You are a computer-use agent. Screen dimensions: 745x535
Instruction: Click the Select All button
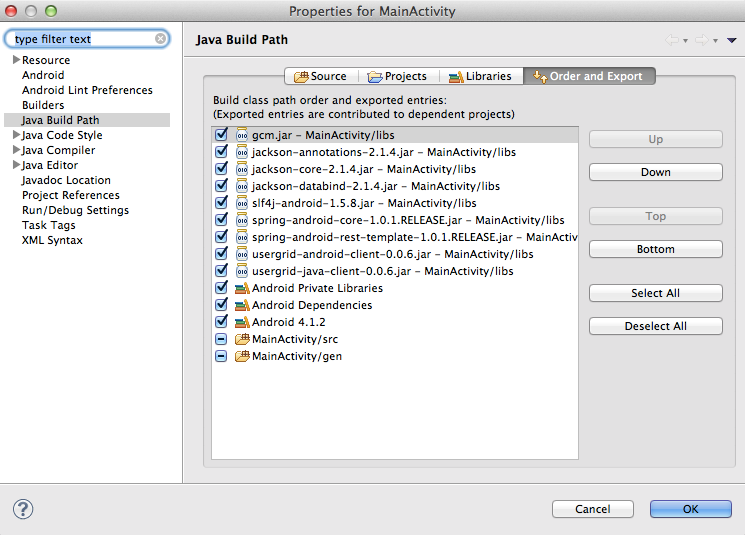(x=656, y=293)
